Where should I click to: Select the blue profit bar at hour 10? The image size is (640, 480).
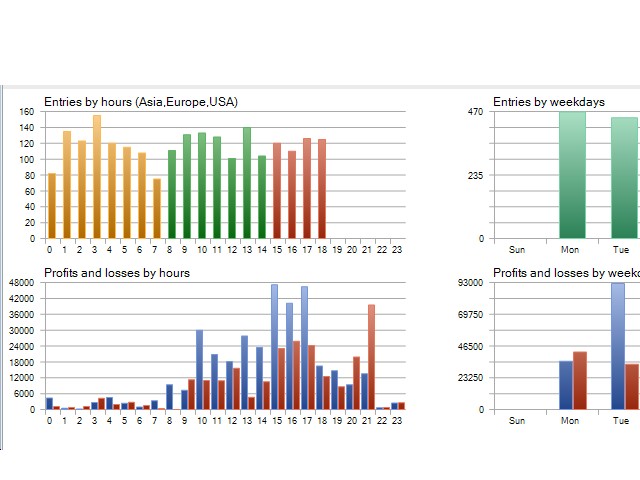[200, 369]
